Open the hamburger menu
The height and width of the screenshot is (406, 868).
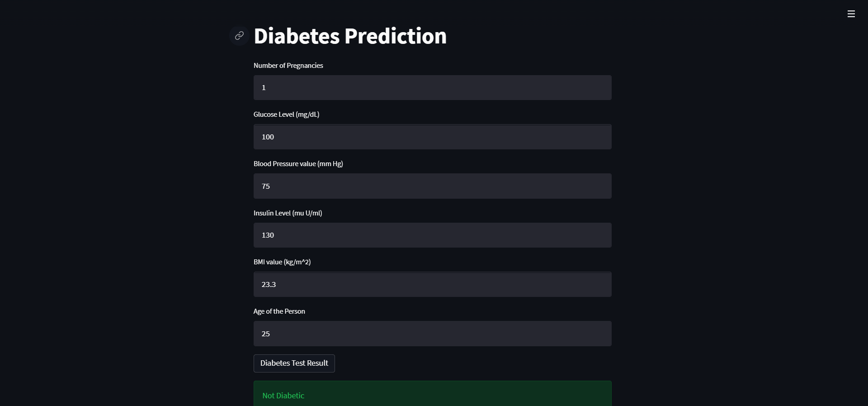click(x=851, y=14)
